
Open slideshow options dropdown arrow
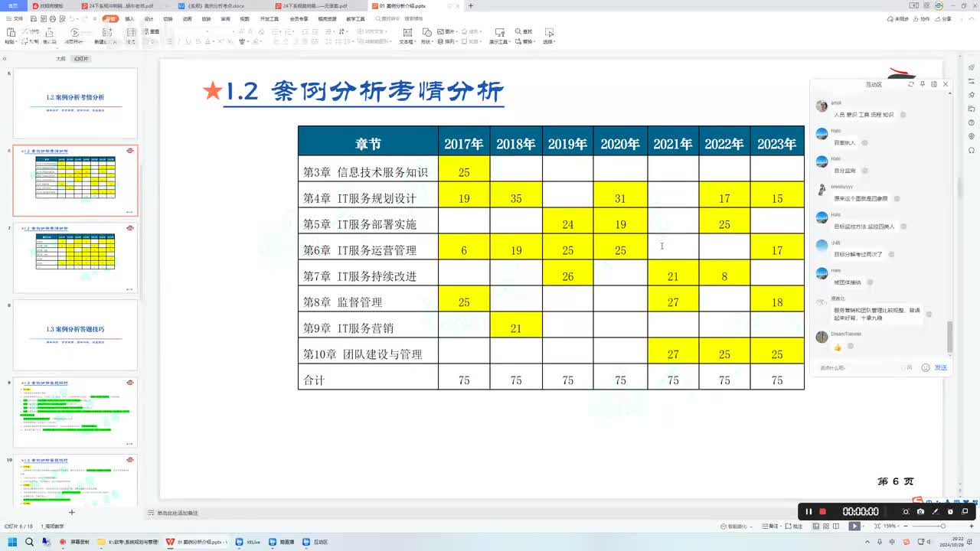(864, 527)
